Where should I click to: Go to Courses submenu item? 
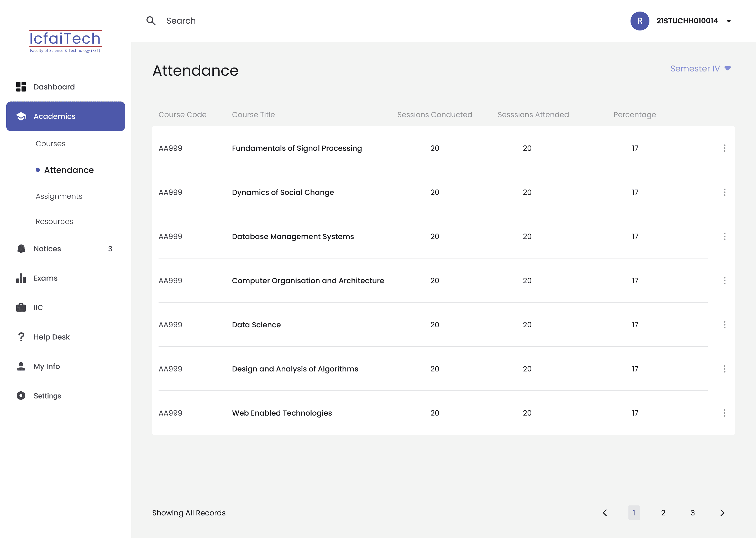coord(50,144)
